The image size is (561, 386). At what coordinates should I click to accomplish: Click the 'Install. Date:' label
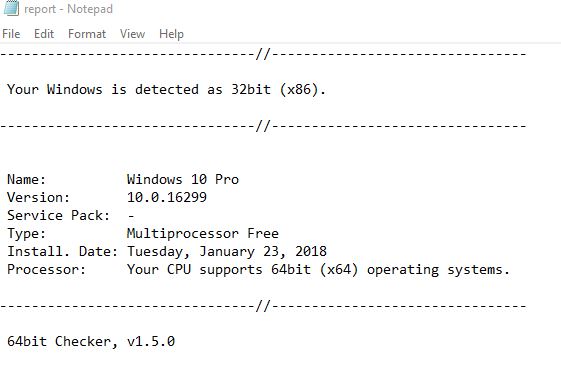pos(62,251)
